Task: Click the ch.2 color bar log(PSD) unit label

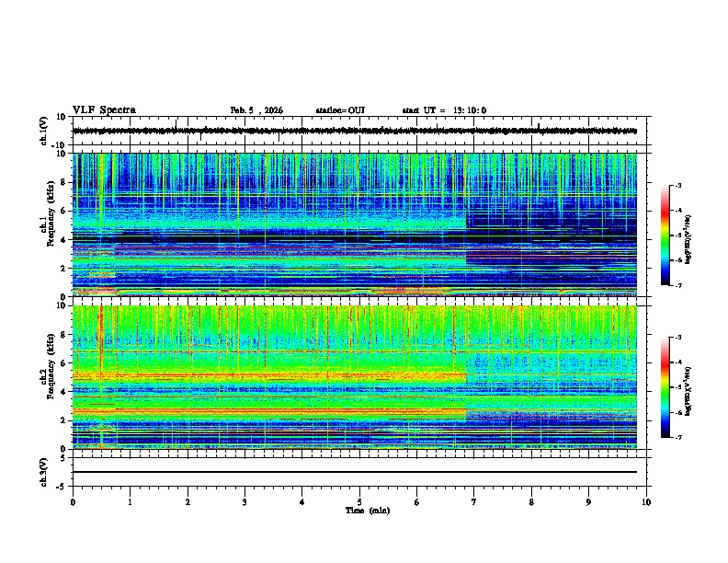Action: (x=688, y=391)
